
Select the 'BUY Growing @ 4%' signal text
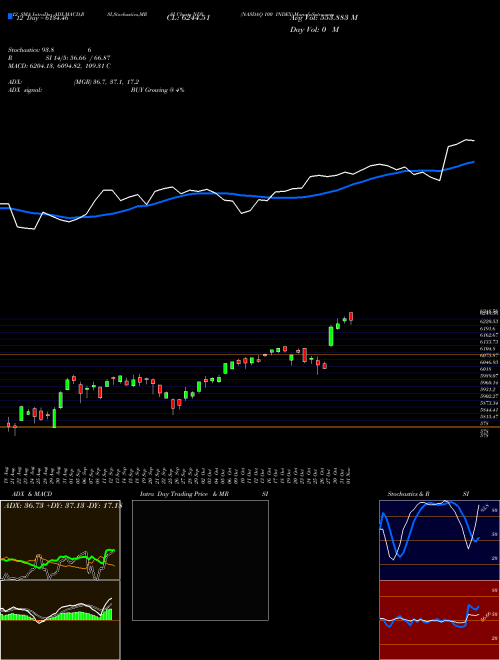(157, 90)
